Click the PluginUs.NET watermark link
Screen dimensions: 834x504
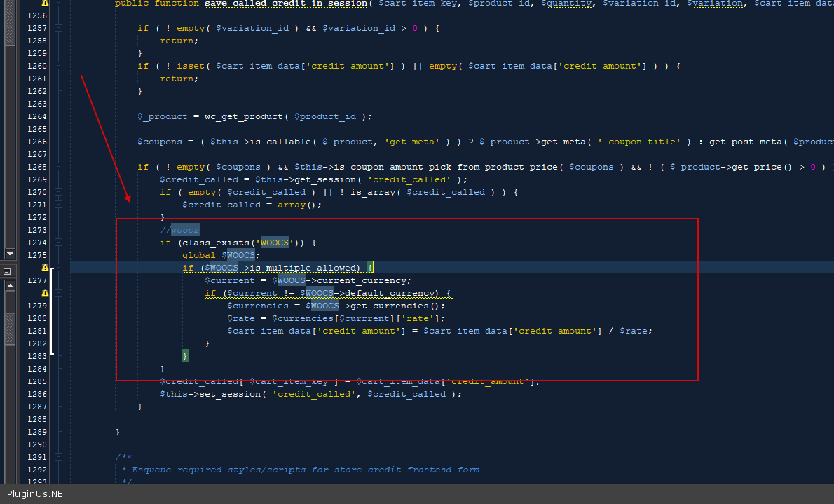[x=38, y=494]
